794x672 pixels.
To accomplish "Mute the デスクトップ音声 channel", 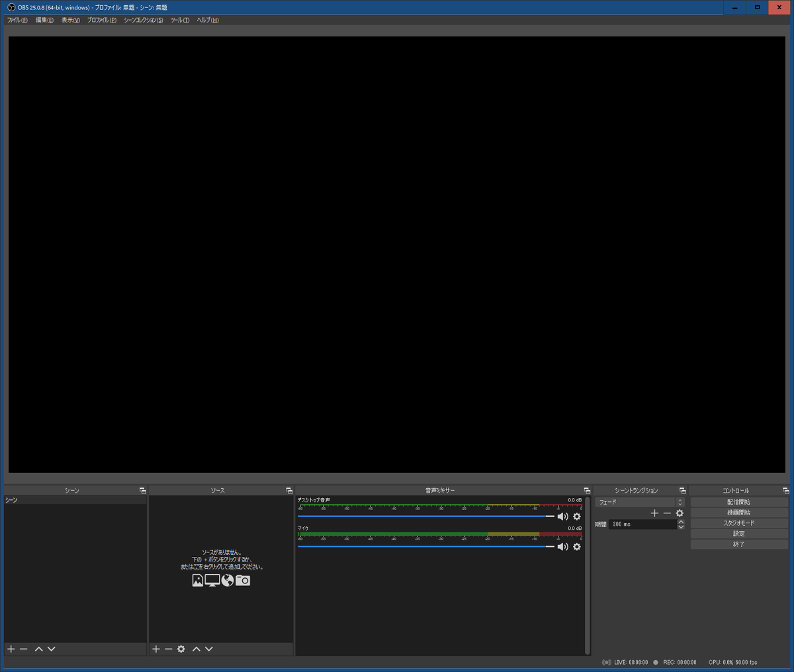I will tap(563, 517).
